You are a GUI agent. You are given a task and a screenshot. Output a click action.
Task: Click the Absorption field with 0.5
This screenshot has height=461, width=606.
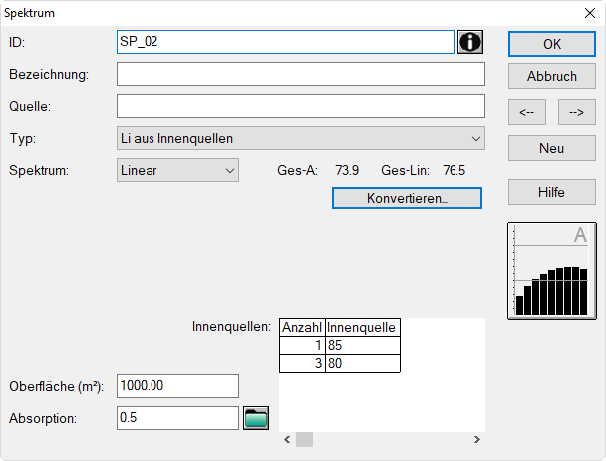[178, 418]
